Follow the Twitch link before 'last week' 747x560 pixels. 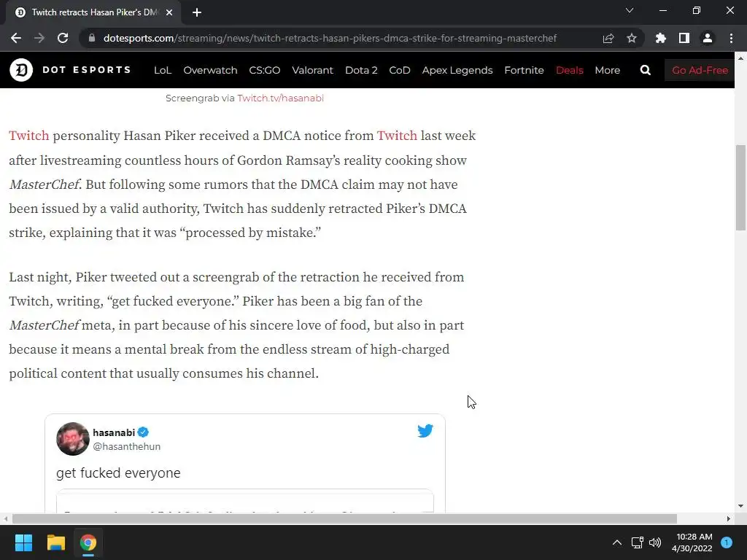click(x=397, y=136)
